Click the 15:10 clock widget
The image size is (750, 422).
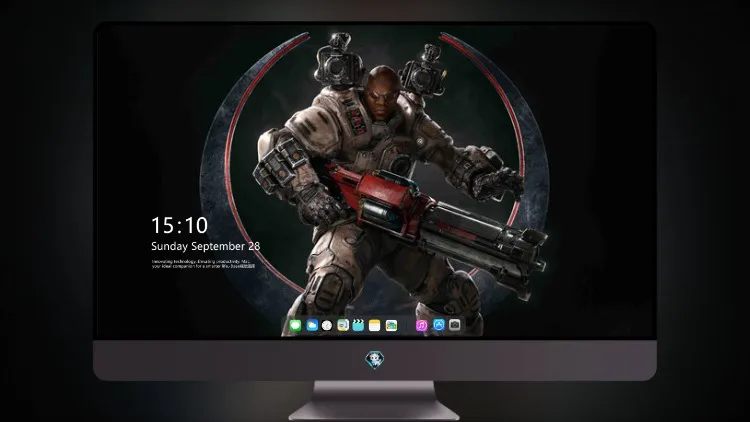(x=179, y=225)
